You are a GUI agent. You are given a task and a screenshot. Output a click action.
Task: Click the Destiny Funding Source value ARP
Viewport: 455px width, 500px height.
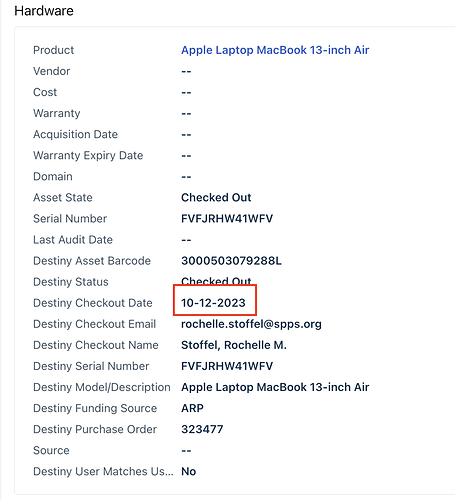(x=192, y=408)
